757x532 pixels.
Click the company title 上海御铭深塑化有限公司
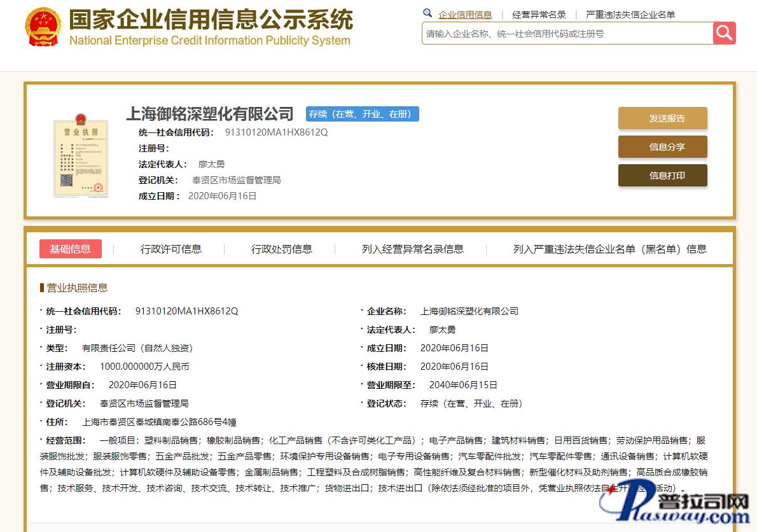(210, 114)
